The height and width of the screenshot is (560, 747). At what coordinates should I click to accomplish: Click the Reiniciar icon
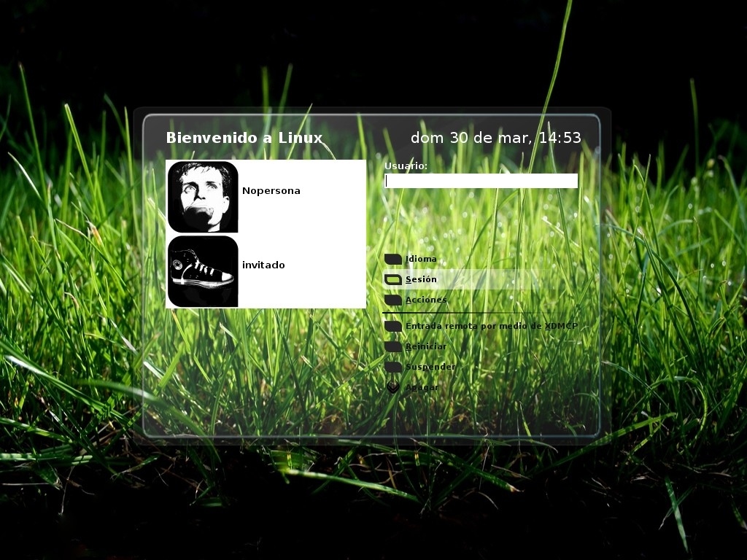(393, 346)
